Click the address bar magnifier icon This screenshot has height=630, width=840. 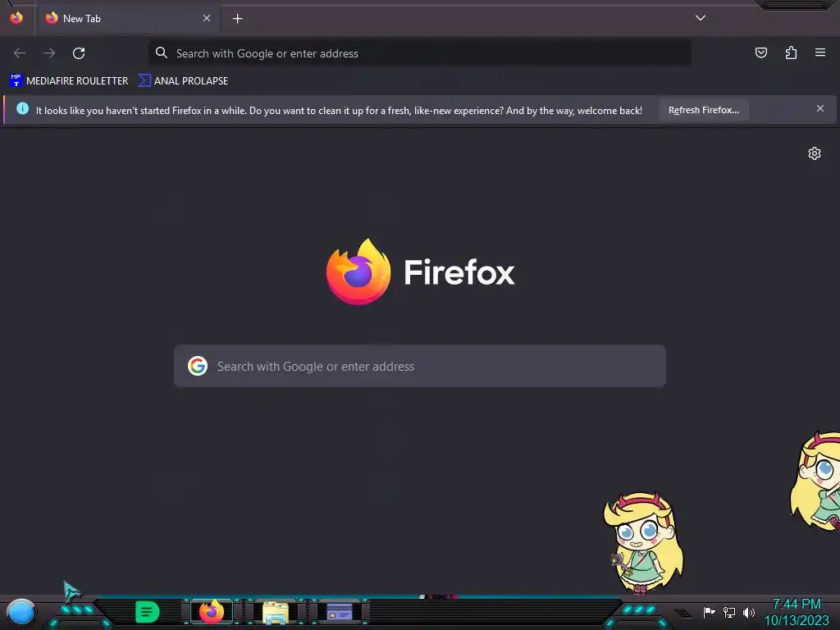click(162, 52)
